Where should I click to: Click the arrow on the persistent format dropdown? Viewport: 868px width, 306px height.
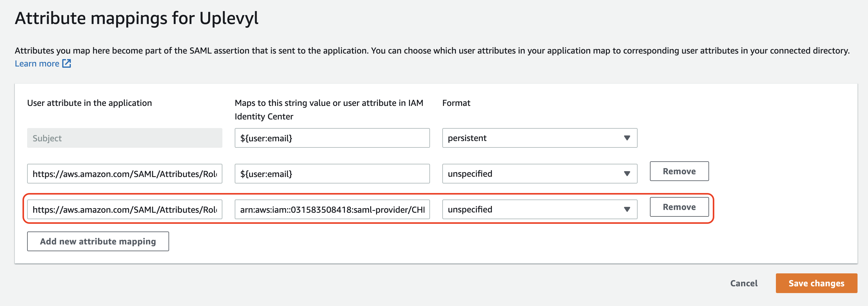(x=627, y=138)
